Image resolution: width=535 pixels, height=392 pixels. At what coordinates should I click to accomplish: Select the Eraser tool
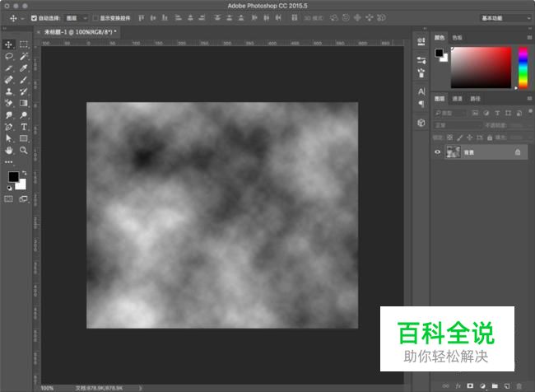[x=8, y=103]
